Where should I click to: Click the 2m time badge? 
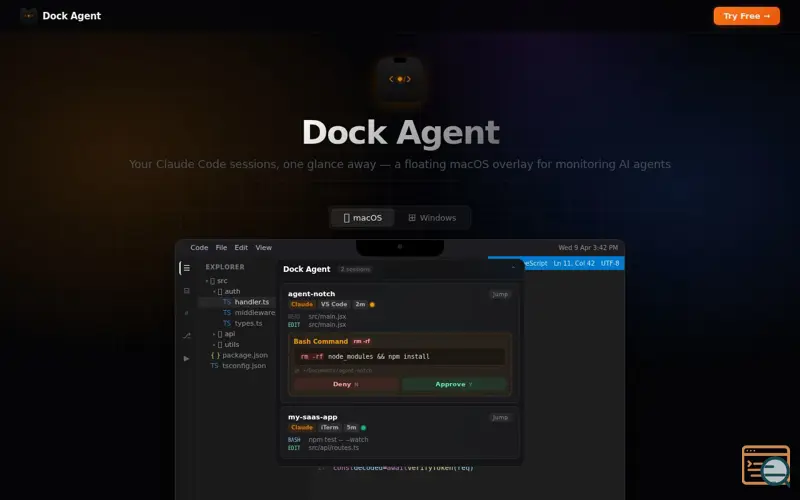tap(360, 304)
